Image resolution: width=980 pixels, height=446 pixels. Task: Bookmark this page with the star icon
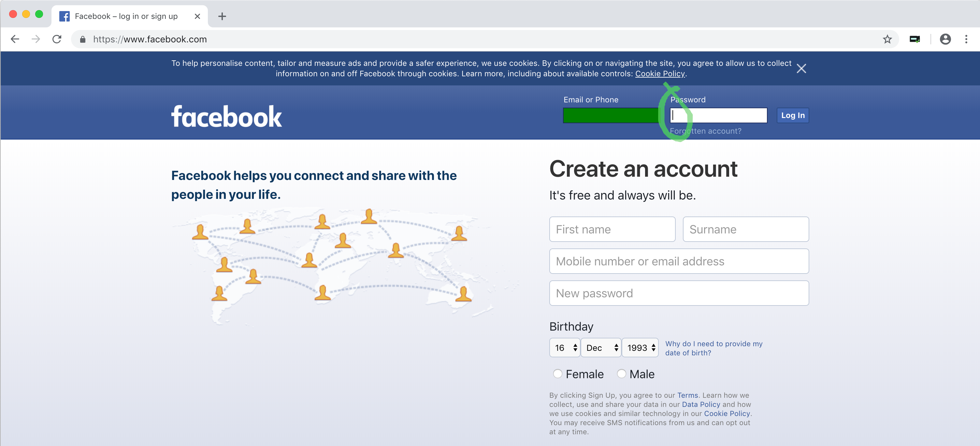[x=887, y=39]
